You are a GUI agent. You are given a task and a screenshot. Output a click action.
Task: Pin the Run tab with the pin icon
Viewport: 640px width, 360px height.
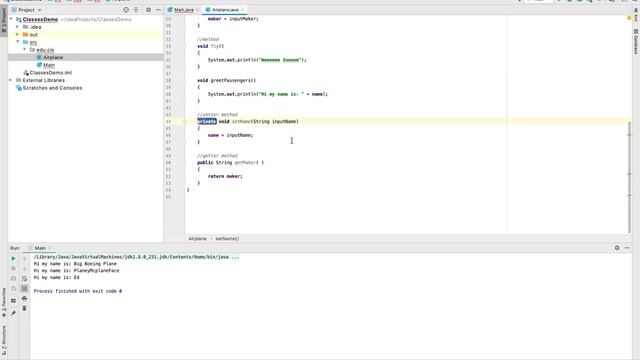point(13,313)
